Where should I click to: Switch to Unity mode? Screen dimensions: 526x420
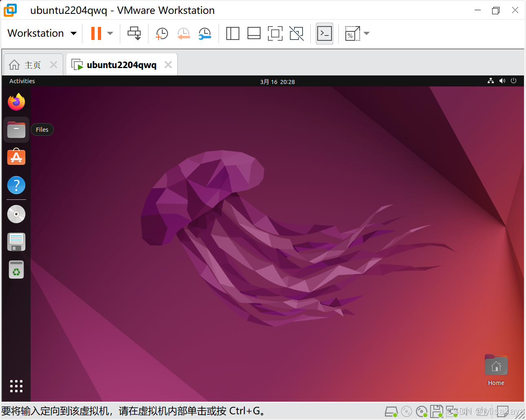pos(296,33)
